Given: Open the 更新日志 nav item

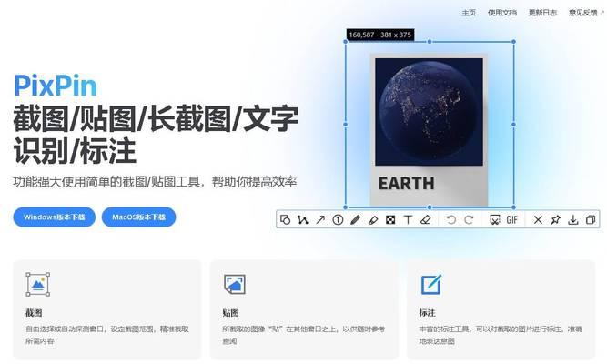Looking at the screenshot, I should [542, 13].
